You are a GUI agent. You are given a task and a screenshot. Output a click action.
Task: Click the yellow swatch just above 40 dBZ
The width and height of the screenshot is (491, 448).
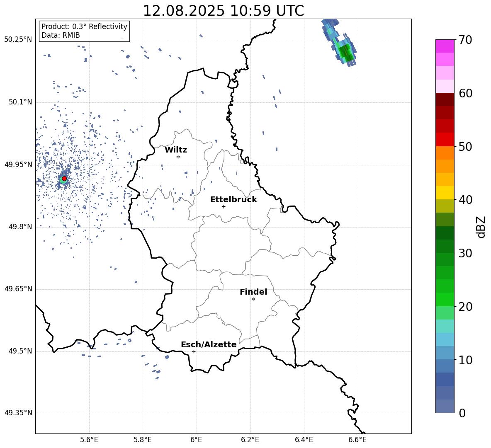(445, 193)
